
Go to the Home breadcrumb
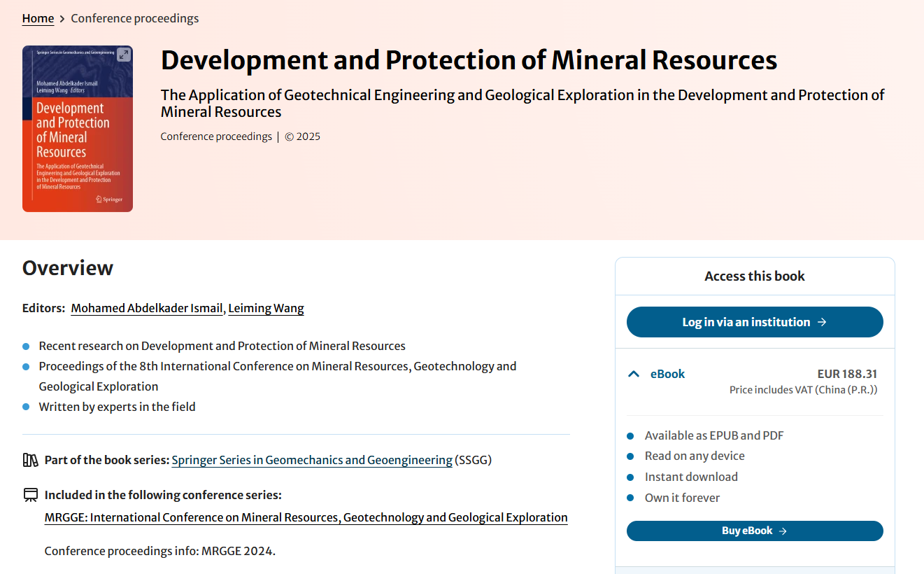(x=38, y=18)
